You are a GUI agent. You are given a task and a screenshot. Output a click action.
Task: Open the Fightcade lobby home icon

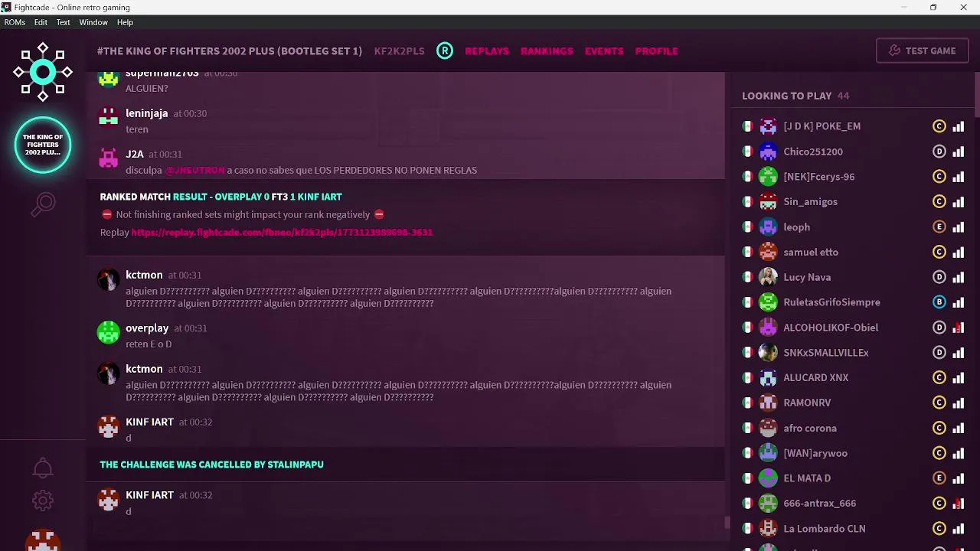(43, 73)
